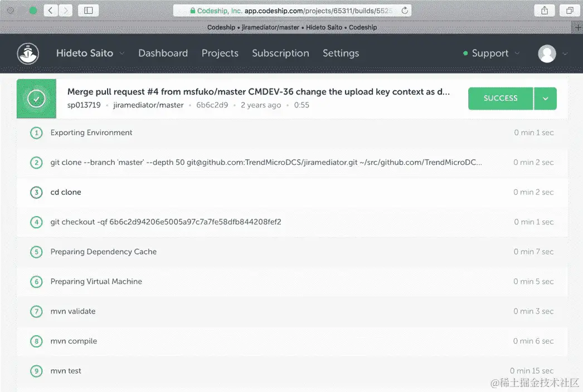Click '0 min 5 sec' duration text
Screen dimensions: 583x392
pyautogui.click(x=533, y=281)
